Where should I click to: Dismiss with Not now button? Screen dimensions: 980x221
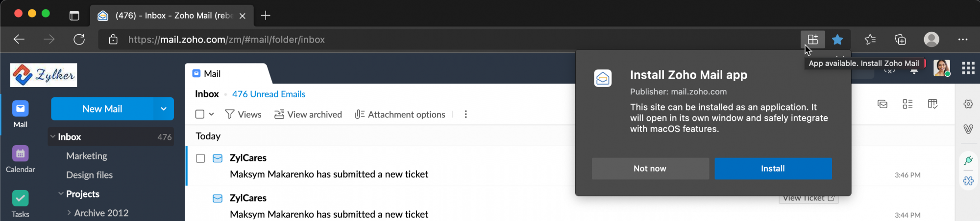pos(650,168)
